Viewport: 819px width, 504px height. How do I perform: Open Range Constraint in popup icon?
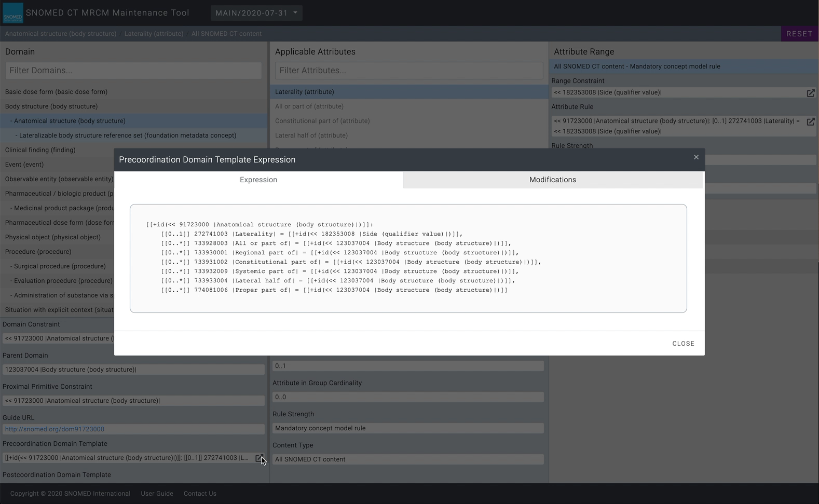(811, 93)
